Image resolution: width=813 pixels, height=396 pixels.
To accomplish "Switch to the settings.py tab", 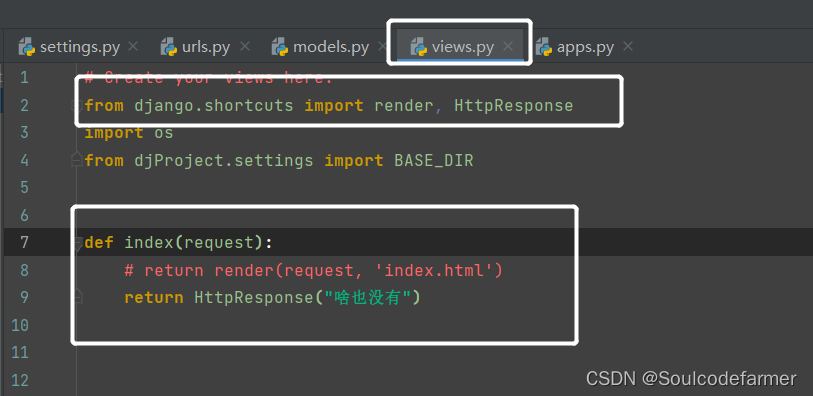I will [79, 47].
